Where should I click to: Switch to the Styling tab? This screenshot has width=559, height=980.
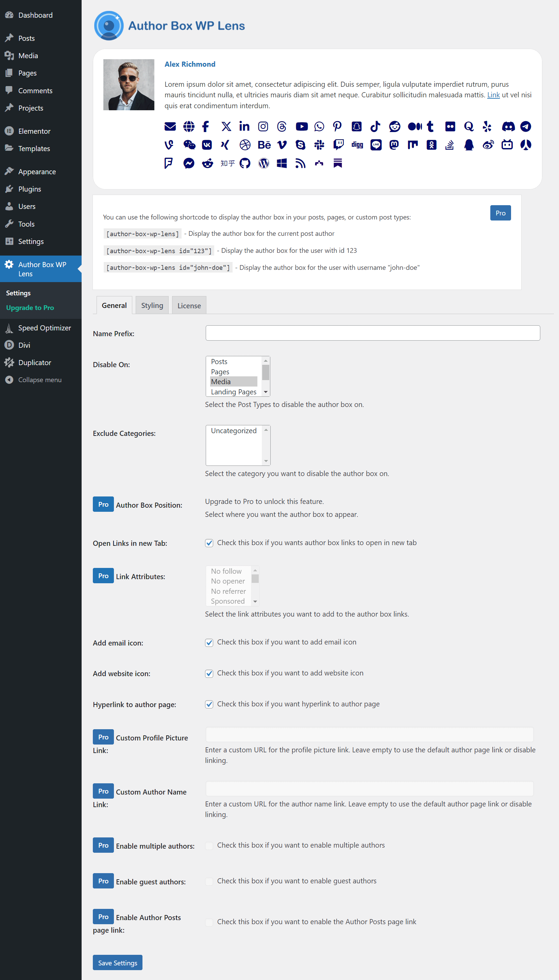click(x=152, y=305)
